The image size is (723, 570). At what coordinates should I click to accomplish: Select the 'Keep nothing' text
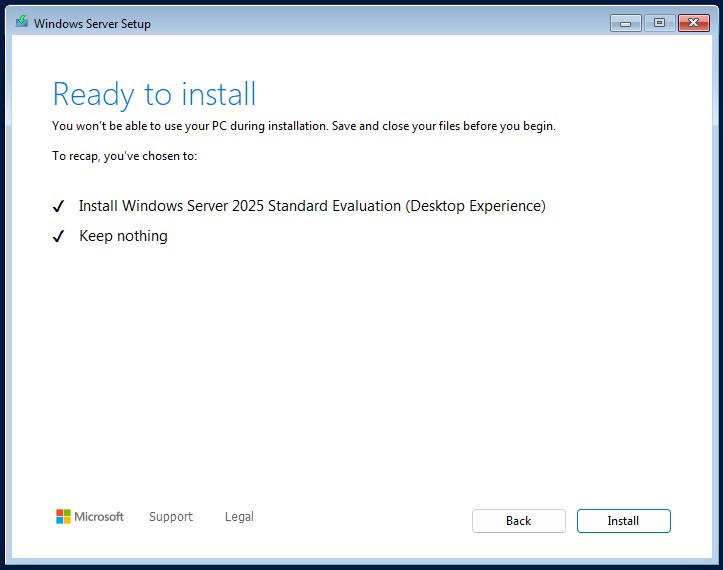(123, 236)
